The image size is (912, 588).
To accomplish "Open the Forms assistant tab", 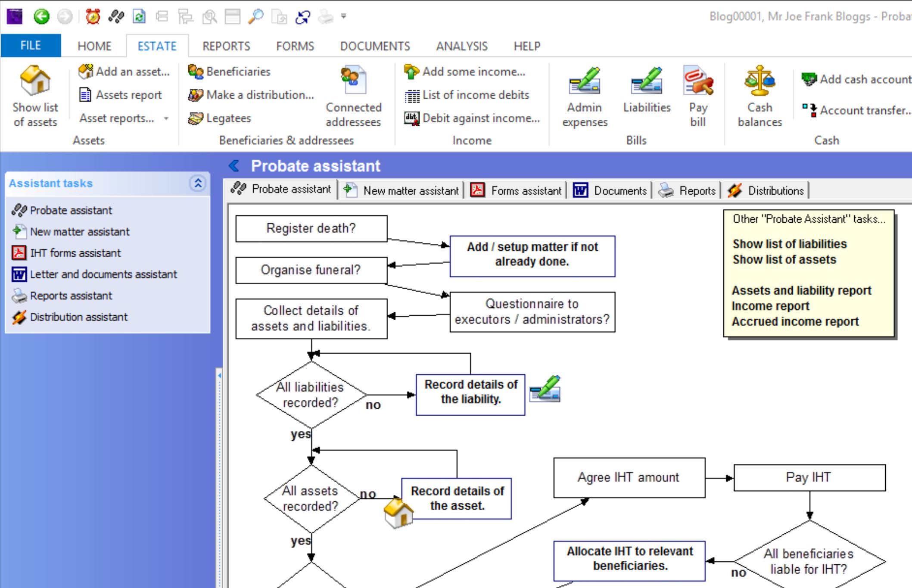I will 516,190.
